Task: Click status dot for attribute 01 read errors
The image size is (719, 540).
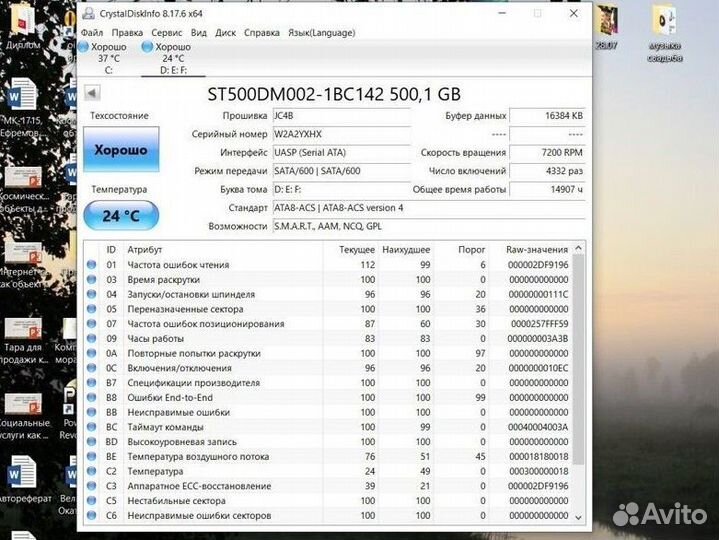Action: tap(92, 265)
